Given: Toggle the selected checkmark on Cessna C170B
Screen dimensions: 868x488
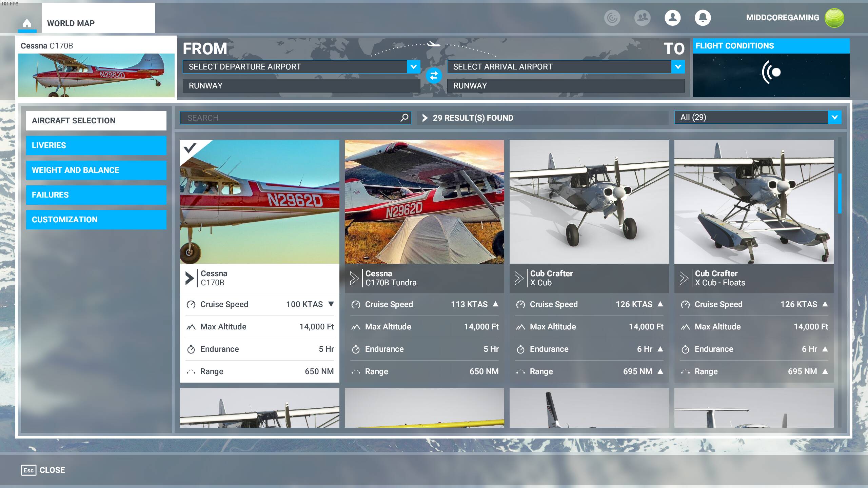Looking at the screenshot, I should click(190, 148).
